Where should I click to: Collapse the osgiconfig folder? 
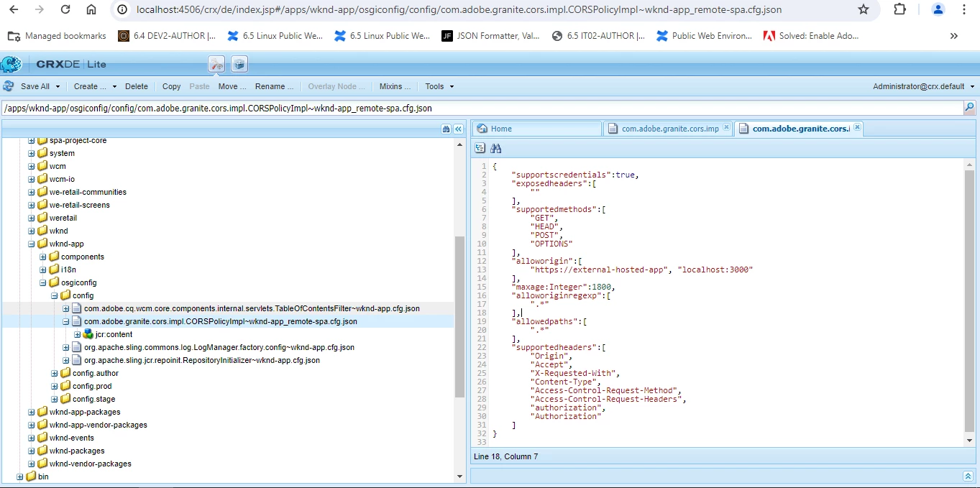click(43, 282)
